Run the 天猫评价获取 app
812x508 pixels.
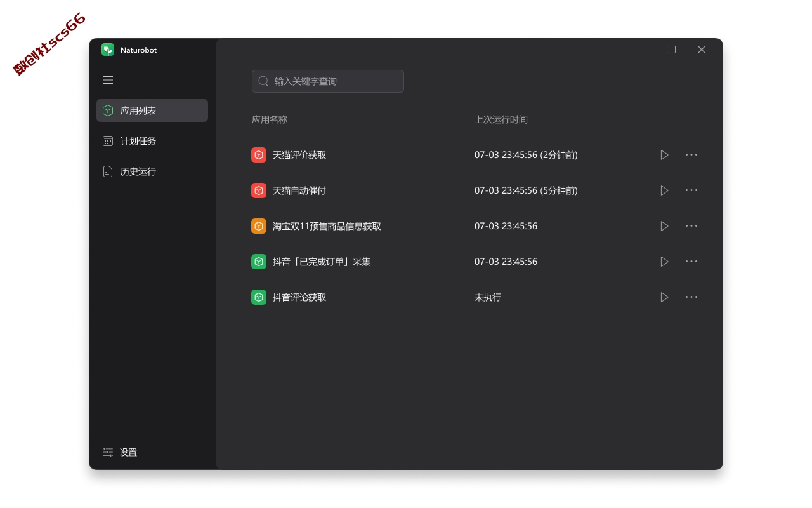[x=664, y=155]
